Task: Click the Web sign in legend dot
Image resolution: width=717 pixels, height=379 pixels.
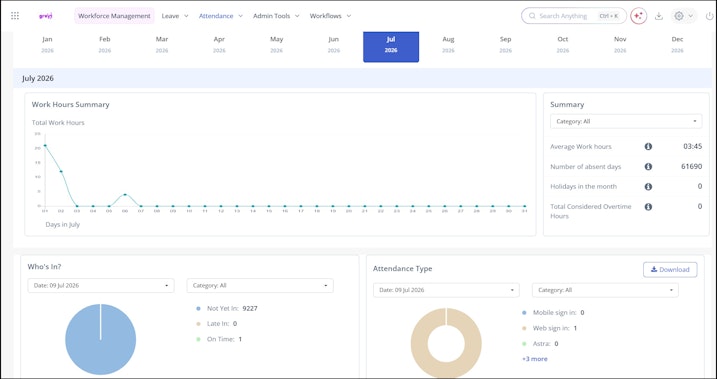Action: [x=524, y=329]
